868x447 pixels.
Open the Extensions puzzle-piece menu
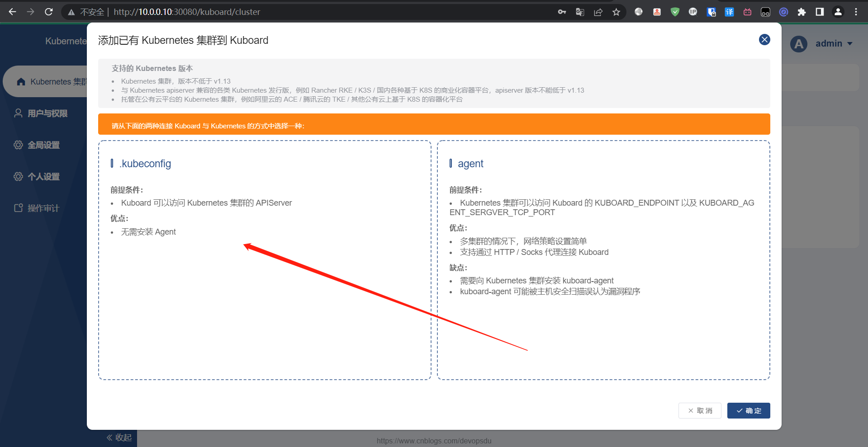(x=802, y=12)
